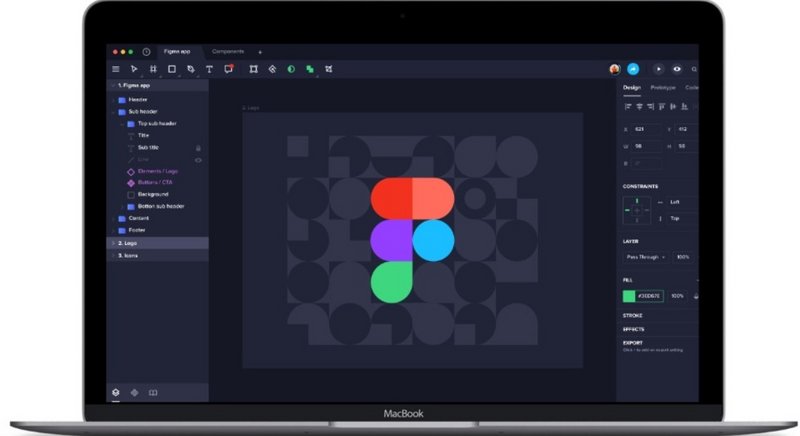Select the Comment tool
The height and width of the screenshot is (436, 800).
click(229, 69)
